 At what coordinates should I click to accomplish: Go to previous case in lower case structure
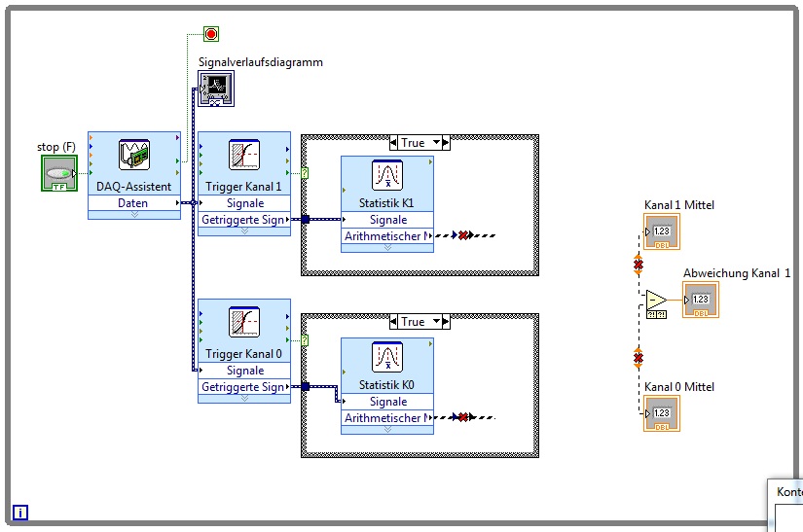tap(393, 322)
